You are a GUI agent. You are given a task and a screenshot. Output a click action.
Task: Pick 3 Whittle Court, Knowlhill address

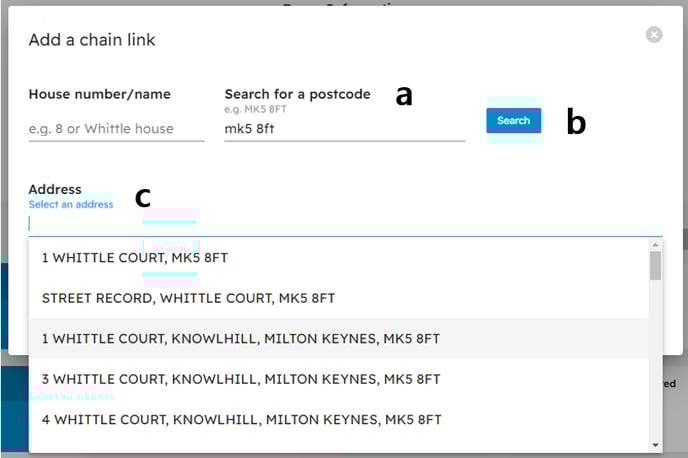pos(338,379)
